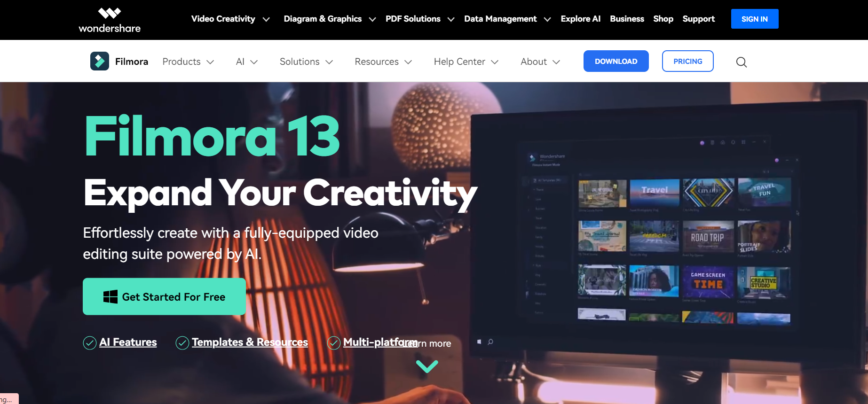
Task: Visit the Shop page
Action: 663,19
